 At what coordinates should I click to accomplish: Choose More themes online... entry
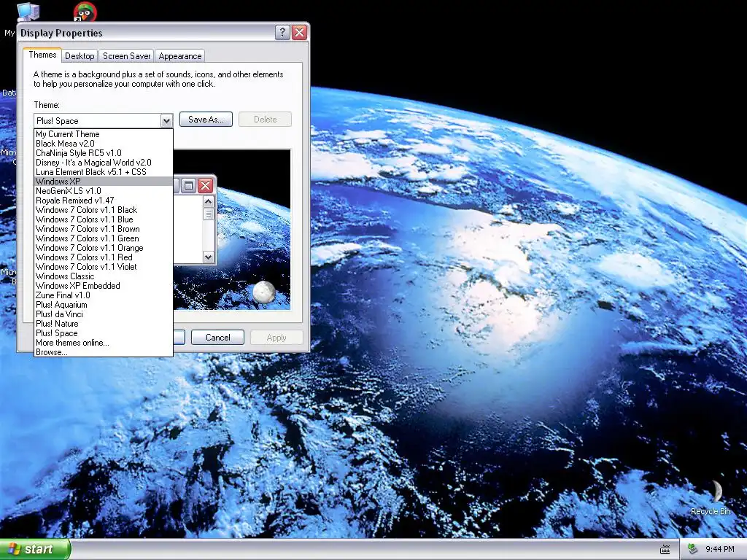point(104,343)
